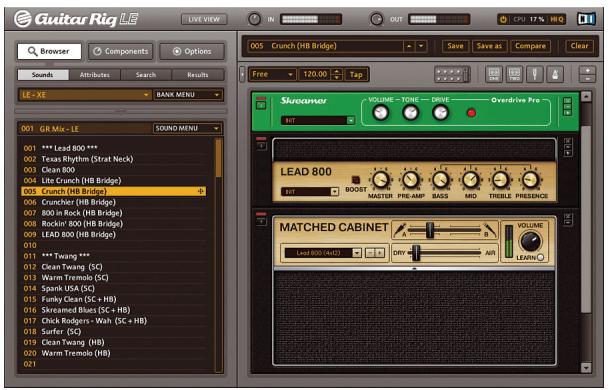Toggle the Matched Cabinet power switch
The height and width of the screenshot is (390, 609).
tap(261, 221)
